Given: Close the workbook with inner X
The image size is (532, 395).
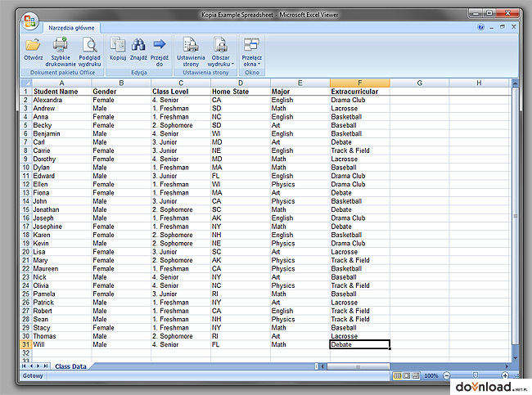Looking at the screenshot, I should (514, 26).
